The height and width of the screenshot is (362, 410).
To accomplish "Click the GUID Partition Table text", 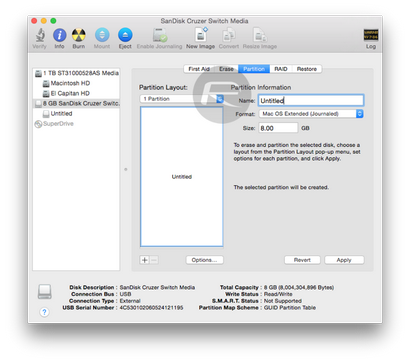I will pyautogui.click(x=290, y=308).
